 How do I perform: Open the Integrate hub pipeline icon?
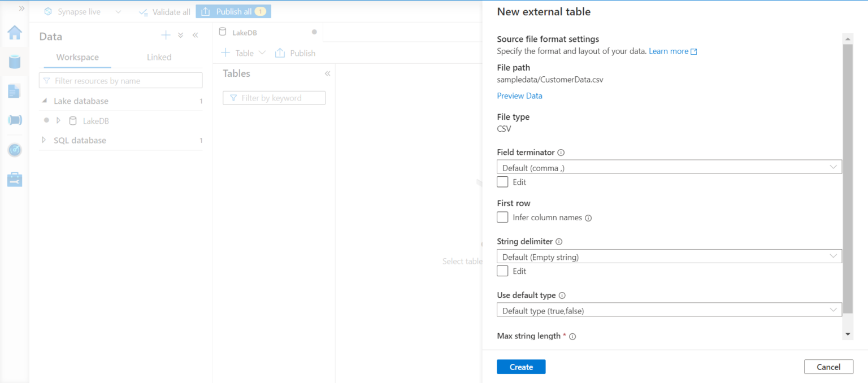15,120
